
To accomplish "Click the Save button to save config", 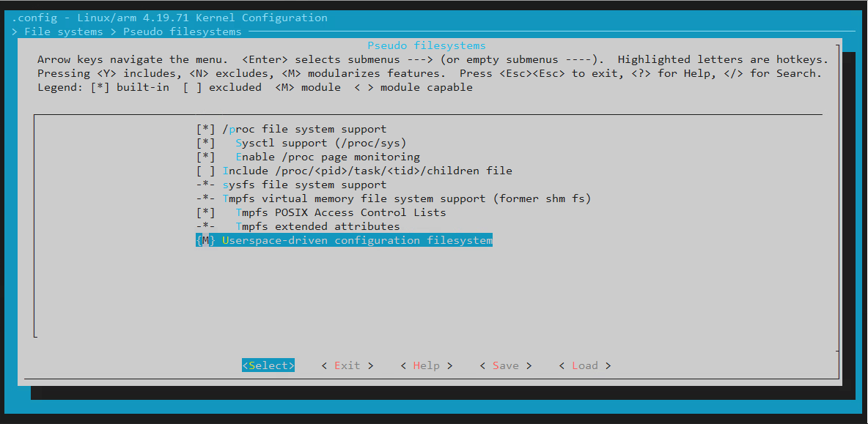I will pyautogui.click(x=506, y=365).
